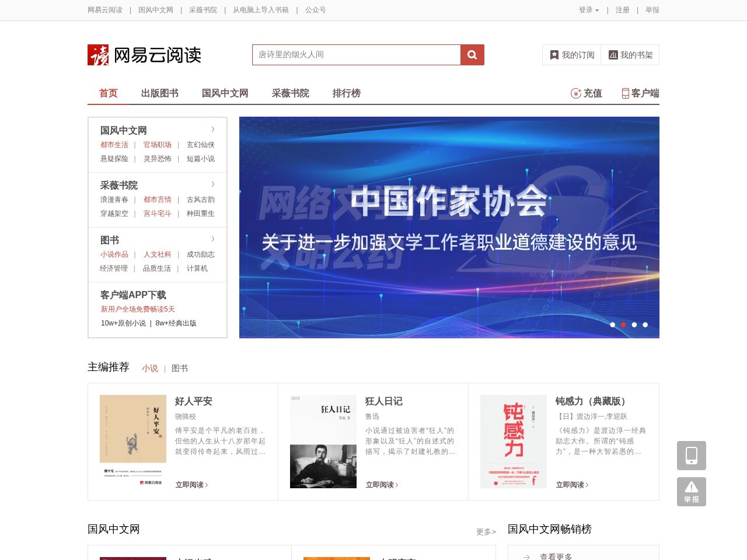Open 更多 link beside 国风中文网
The image size is (747, 560).
point(484,531)
